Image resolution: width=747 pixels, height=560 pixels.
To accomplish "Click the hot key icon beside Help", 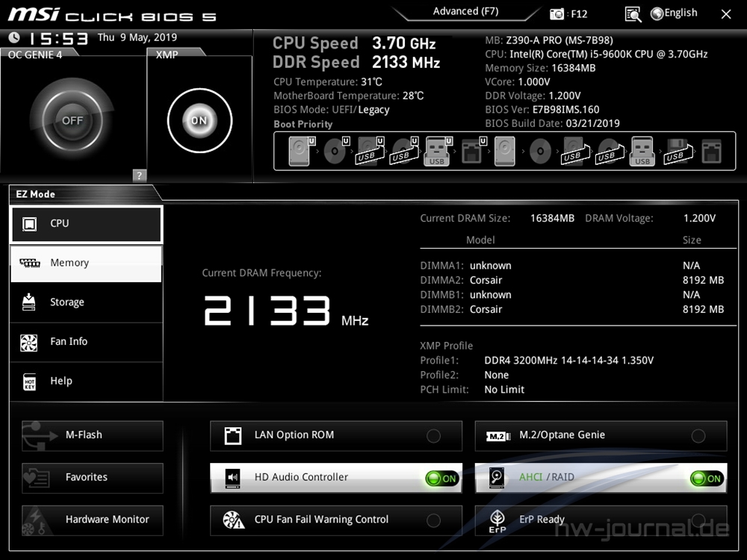I will click(30, 382).
